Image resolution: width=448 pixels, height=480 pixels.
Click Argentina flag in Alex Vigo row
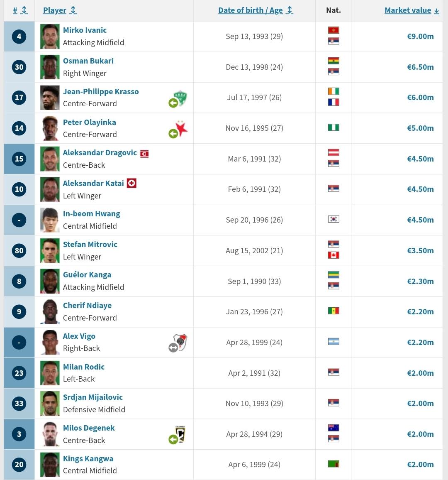[334, 342]
